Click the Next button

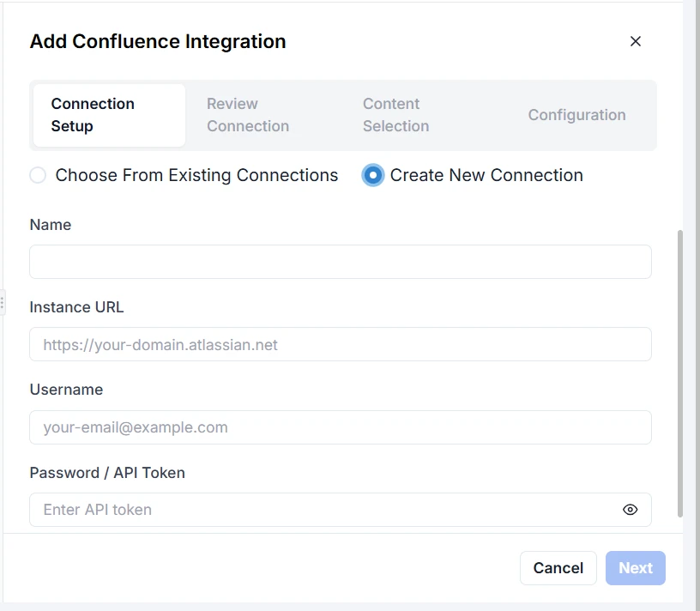click(635, 568)
